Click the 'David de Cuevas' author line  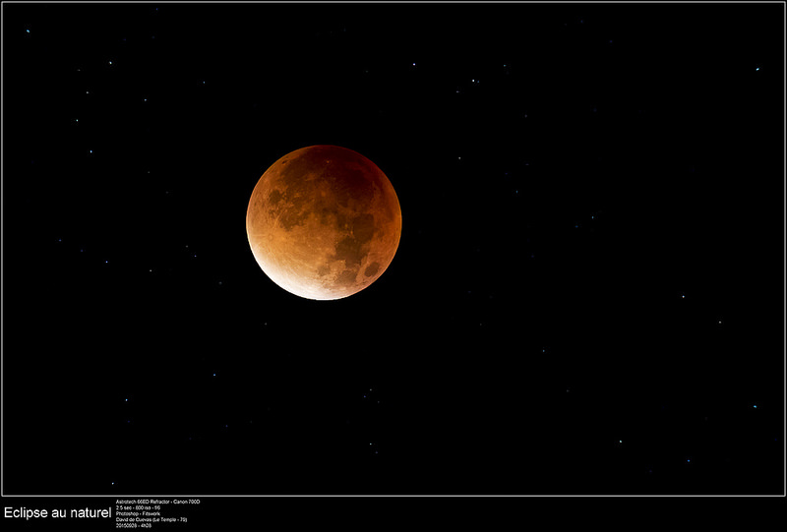[x=151, y=520]
